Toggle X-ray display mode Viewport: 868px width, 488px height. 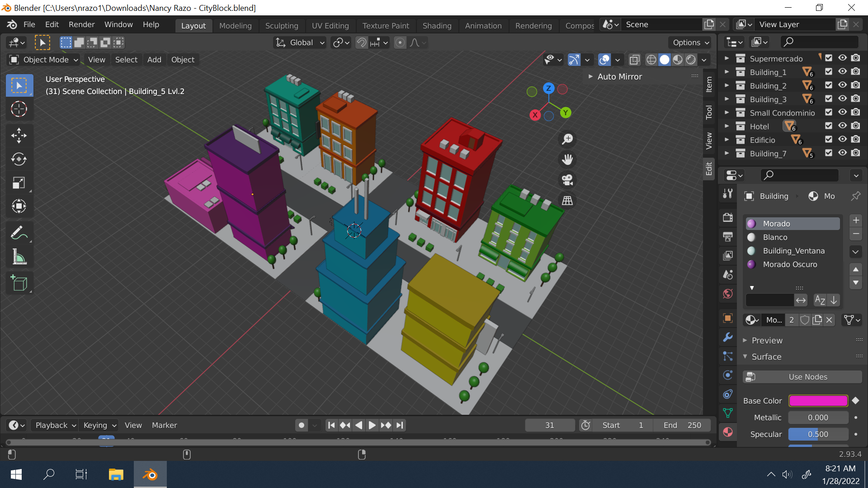point(635,60)
